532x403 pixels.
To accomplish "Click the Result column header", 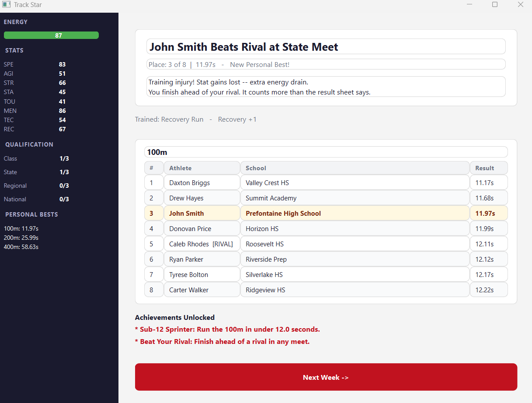I will click(x=489, y=168).
